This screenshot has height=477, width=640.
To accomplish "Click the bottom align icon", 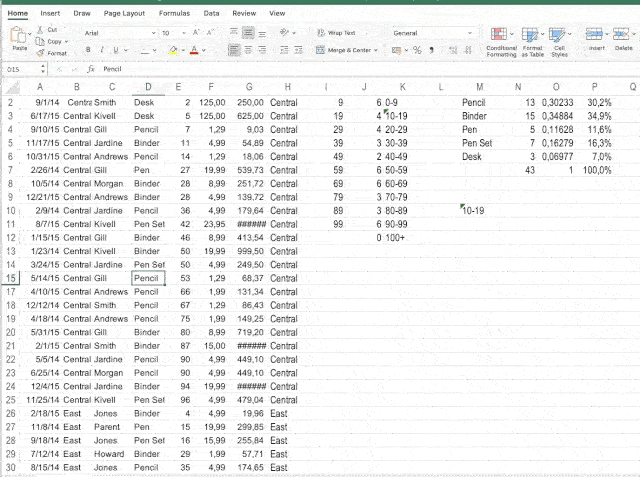I will click(x=262, y=32).
